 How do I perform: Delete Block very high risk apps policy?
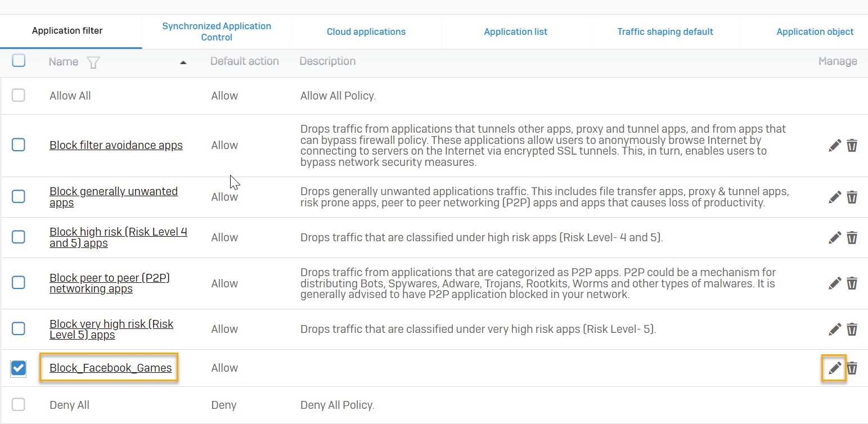tap(852, 329)
